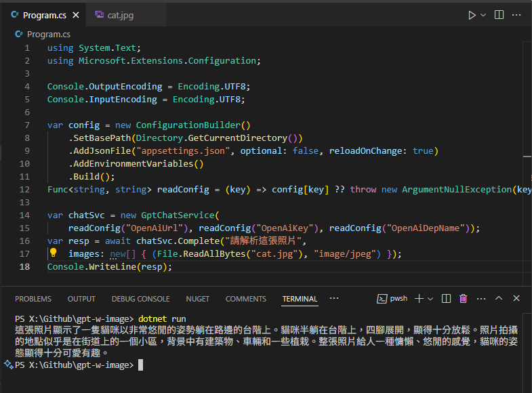Switch to the OUTPUT panel
This screenshot has height=393, width=532.
[81, 299]
